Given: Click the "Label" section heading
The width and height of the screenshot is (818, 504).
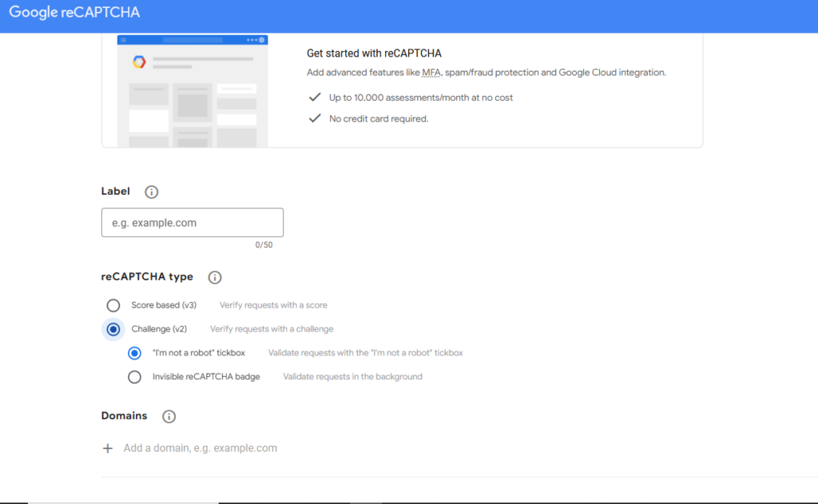Looking at the screenshot, I should pos(115,192).
